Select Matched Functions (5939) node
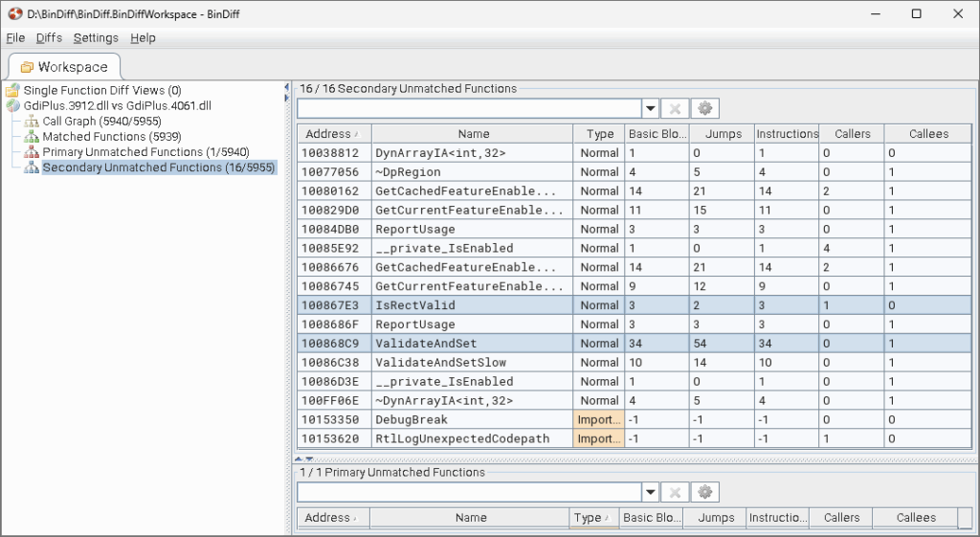Image resolution: width=980 pixels, height=537 pixels. (112, 136)
